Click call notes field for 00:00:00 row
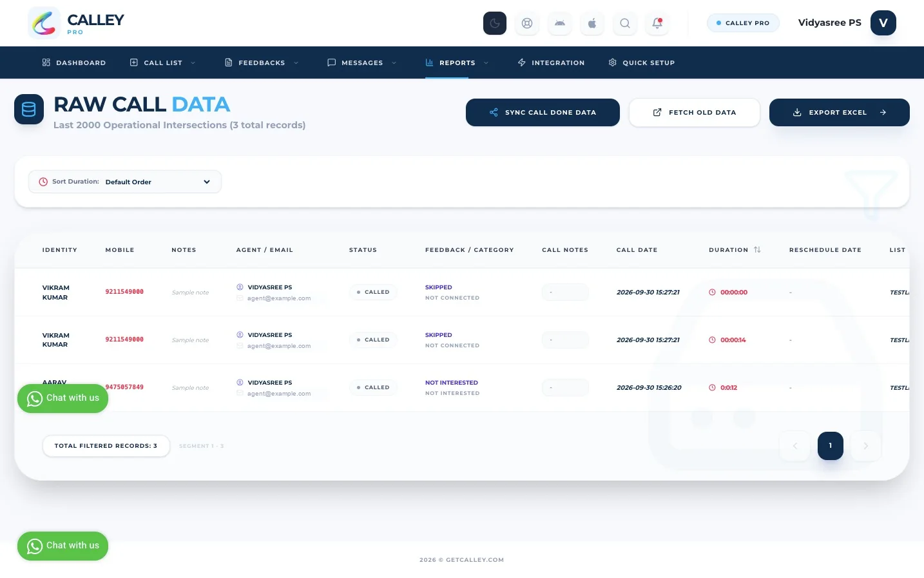924x578 pixels. click(565, 292)
